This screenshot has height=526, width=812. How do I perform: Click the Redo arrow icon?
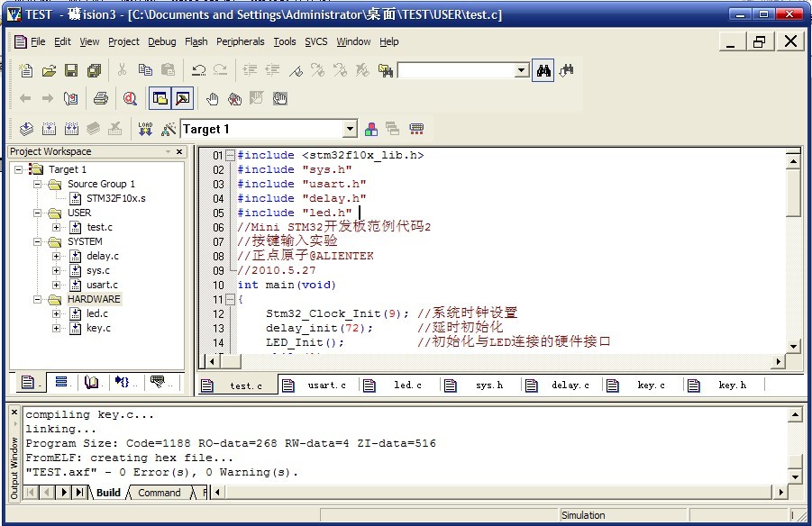click(220, 70)
